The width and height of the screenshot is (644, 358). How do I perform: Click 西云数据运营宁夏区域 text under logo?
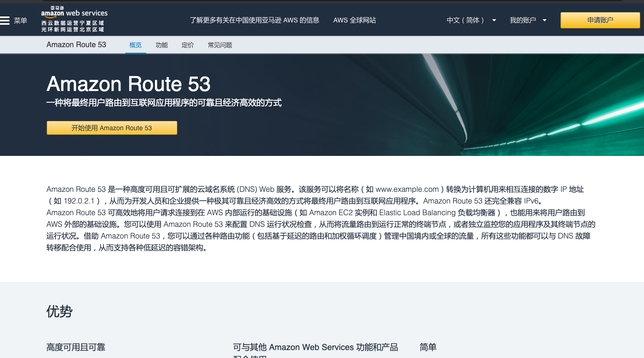tap(72, 23)
